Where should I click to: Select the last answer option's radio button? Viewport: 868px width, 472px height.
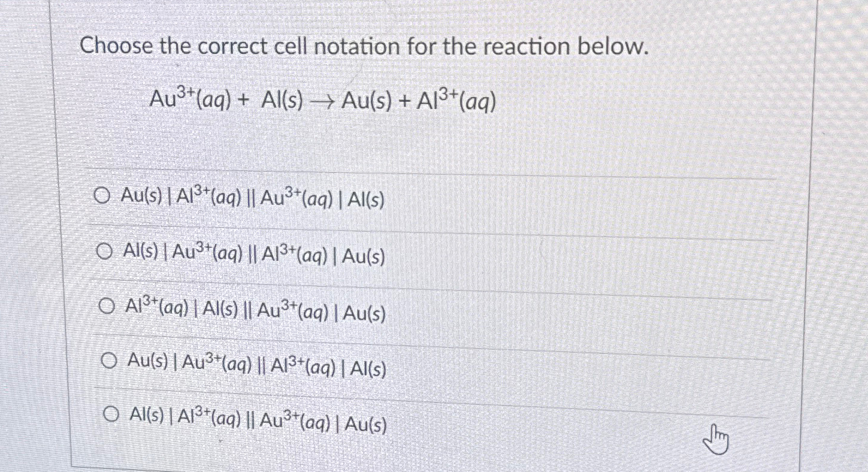[x=113, y=415]
